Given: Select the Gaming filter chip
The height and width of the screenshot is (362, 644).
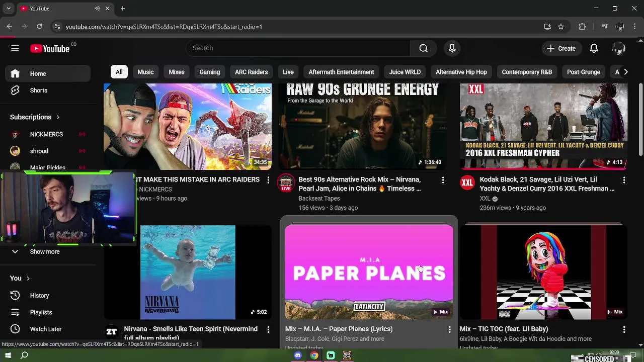Looking at the screenshot, I should point(209,72).
